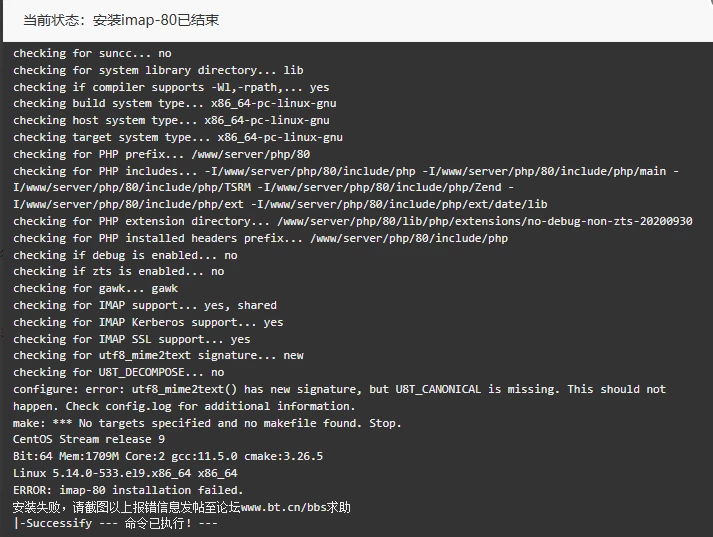The image size is (713, 537).
Task: Click the "checking for gawk... gawk" line
Action: pos(95,288)
